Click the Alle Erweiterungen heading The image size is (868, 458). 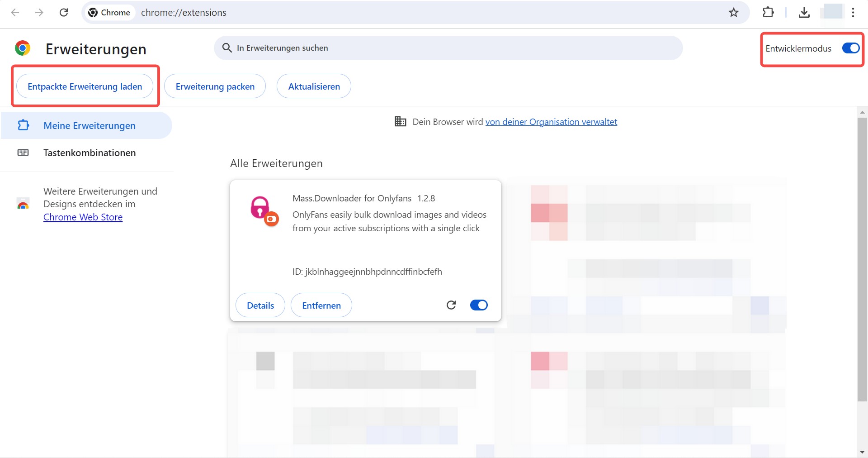pyautogui.click(x=276, y=163)
